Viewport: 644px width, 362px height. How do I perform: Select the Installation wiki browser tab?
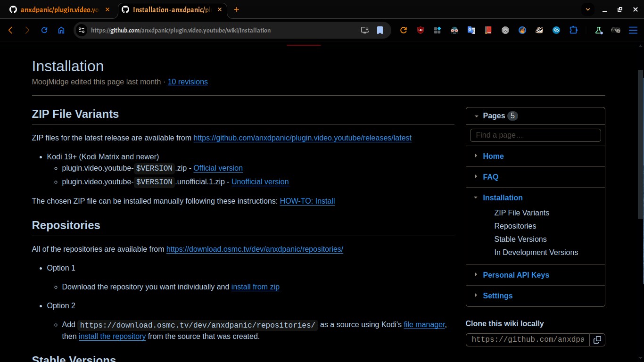172,9
